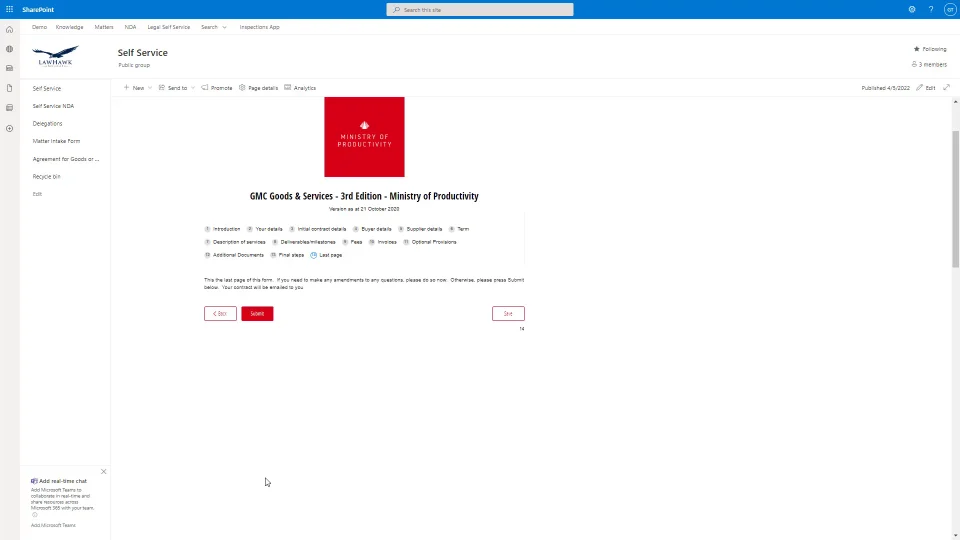Expand the Send to dropdown chevron
The image size is (960, 540).
pos(193,88)
